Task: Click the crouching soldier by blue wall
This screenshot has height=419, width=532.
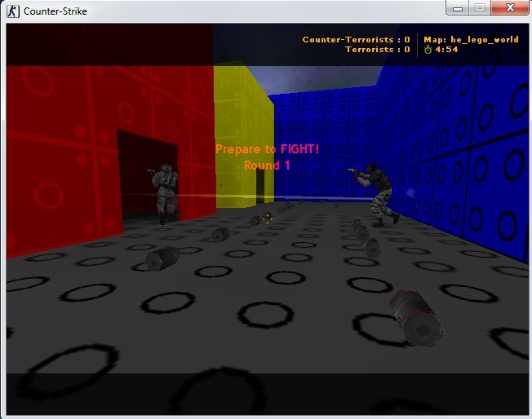Action: 376,195
